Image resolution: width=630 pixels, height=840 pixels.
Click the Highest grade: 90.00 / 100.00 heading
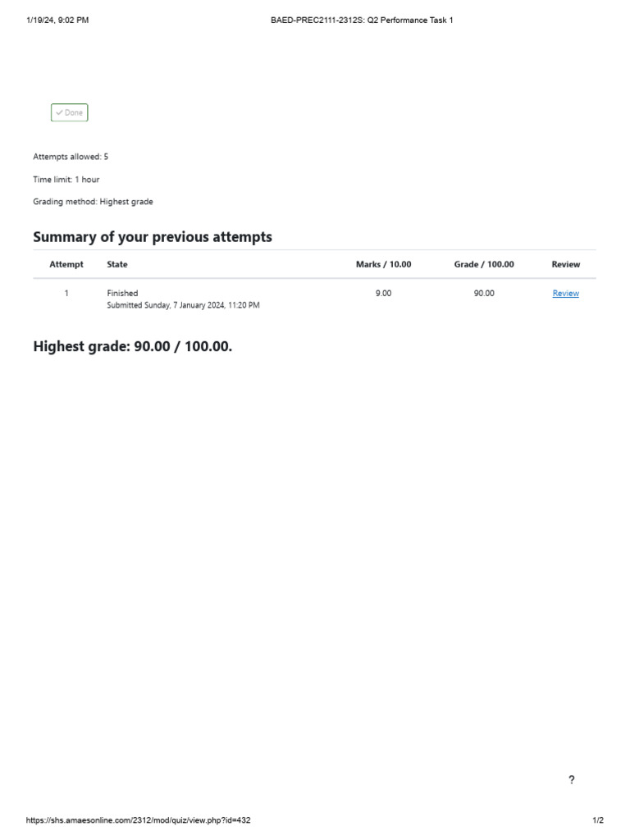pos(133,347)
